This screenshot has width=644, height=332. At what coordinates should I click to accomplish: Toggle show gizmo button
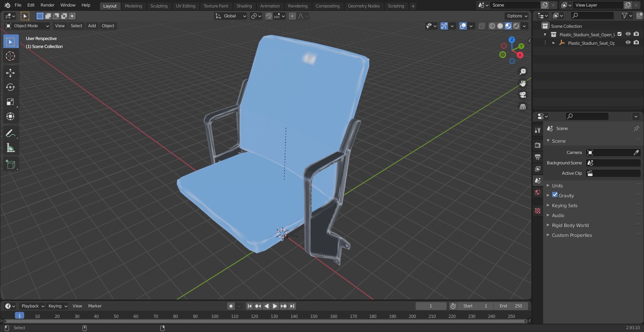444,26
